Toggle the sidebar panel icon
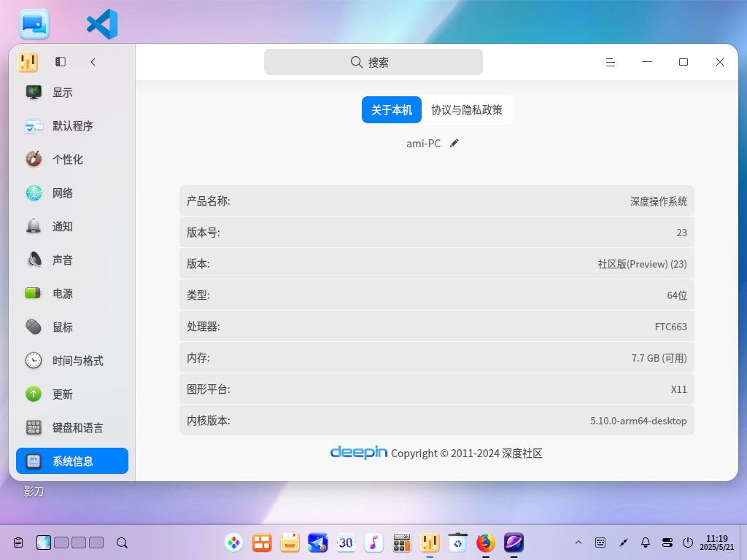Viewport: 747px width, 560px height. [61, 62]
